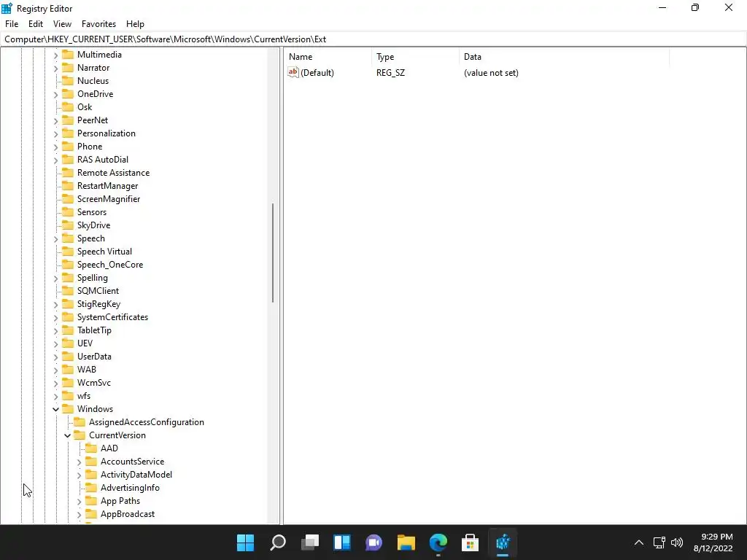Open the Edit menu

point(36,24)
